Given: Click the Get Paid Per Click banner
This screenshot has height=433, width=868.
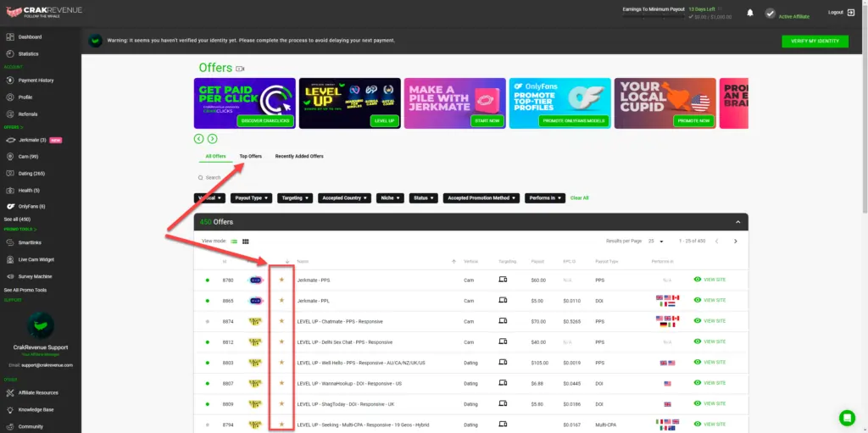Looking at the screenshot, I should [244, 103].
